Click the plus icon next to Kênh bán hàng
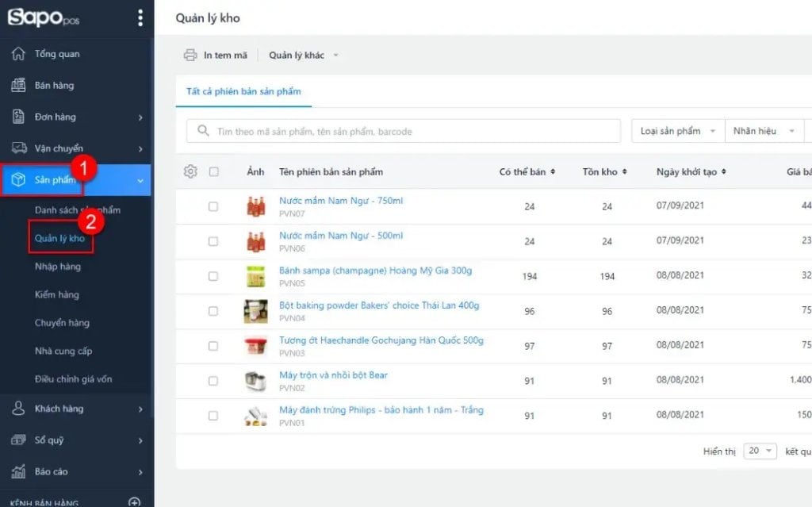This screenshot has width=812, height=507. (135, 502)
